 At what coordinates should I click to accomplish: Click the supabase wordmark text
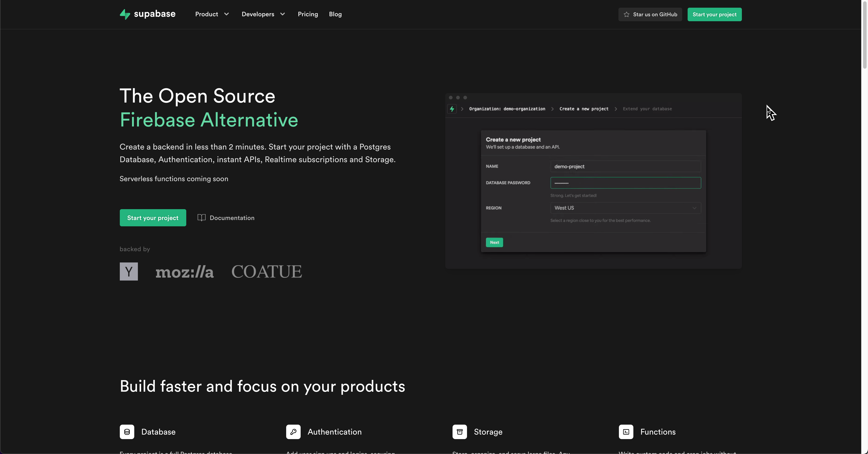pos(155,14)
